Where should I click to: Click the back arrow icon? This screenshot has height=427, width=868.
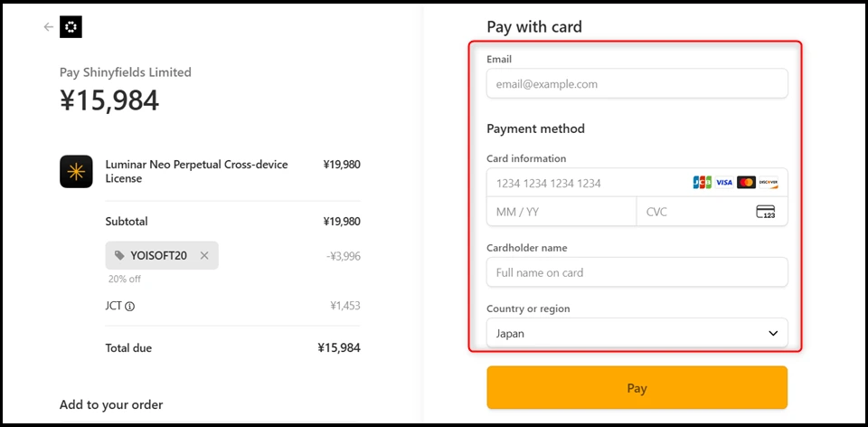(x=48, y=27)
